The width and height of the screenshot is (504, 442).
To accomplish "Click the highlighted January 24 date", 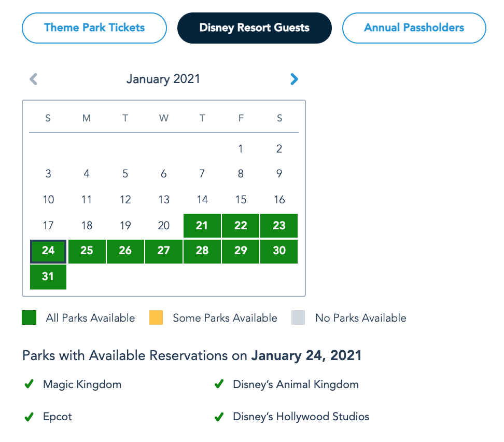I will [x=48, y=251].
